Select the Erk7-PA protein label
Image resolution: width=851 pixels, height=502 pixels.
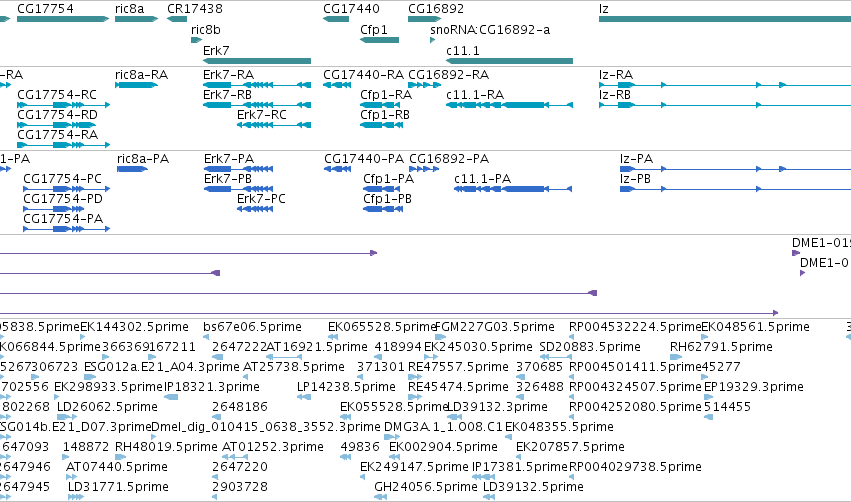coord(228,158)
